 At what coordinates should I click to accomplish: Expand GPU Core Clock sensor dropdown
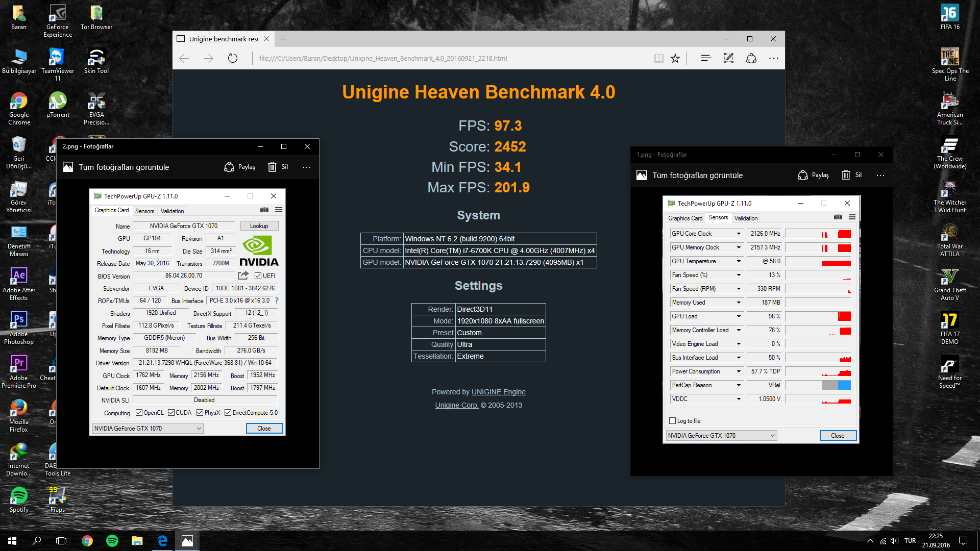pyautogui.click(x=739, y=234)
